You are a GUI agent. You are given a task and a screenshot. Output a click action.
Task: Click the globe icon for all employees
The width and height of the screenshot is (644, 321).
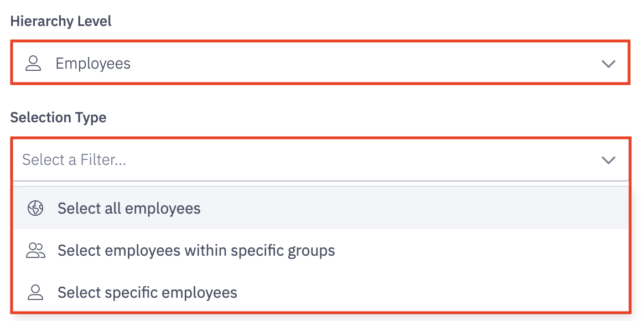[x=35, y=209]
